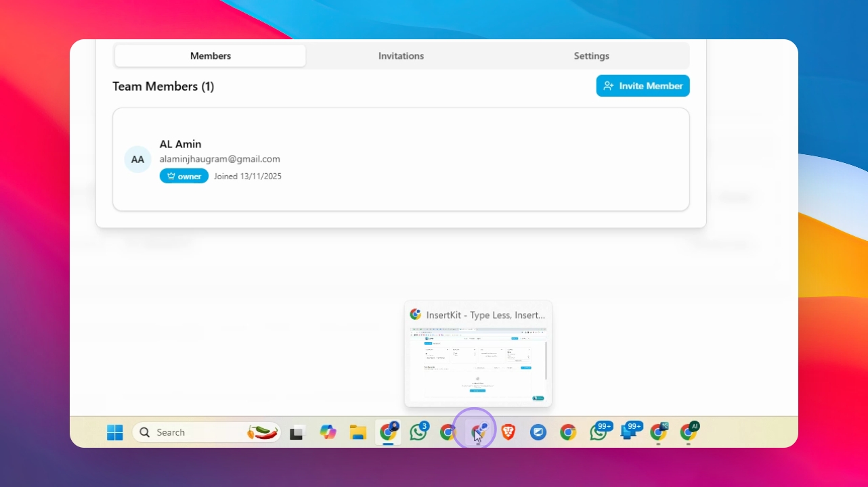This screenshot has width=868, height=487.
Task: Open WhatsApp icon showing 99+ badge
Action: click(599, 432)
